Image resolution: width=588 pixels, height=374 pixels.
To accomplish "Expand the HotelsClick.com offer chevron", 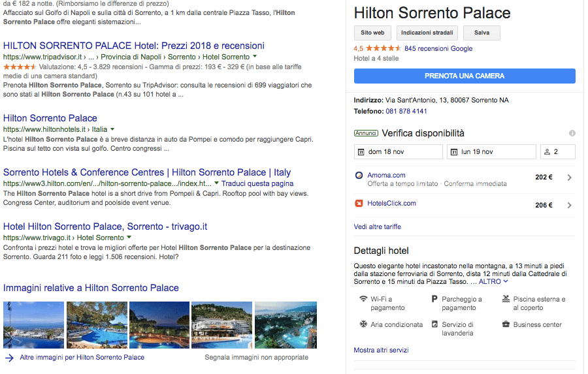I will coord(569,206).
